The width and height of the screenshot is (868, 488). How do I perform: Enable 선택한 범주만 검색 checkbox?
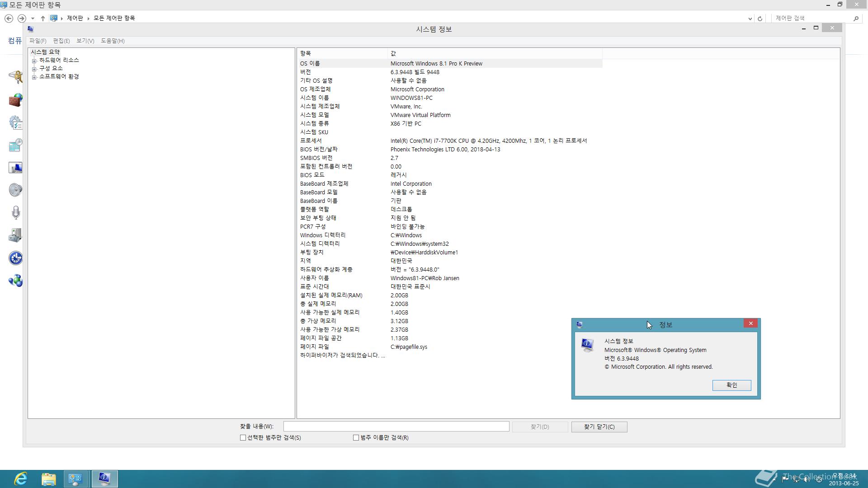[243, 437]
